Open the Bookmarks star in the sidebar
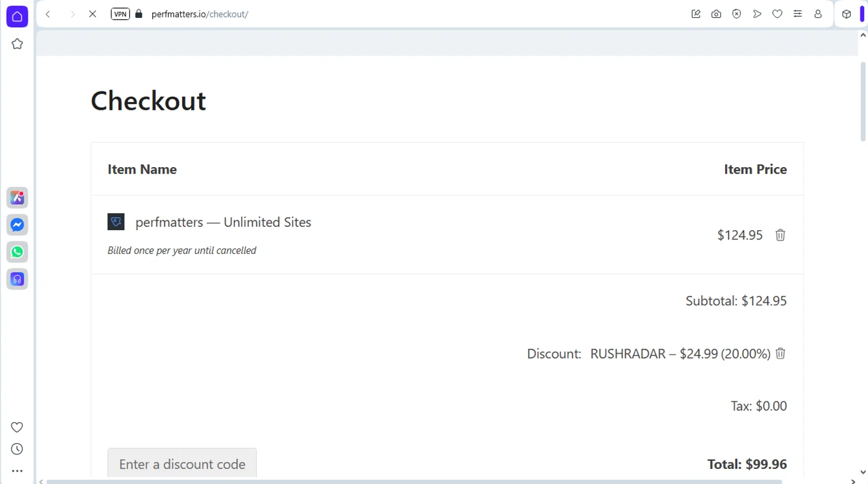The height and width of the screenshot is (484, 868). (17, 44)
